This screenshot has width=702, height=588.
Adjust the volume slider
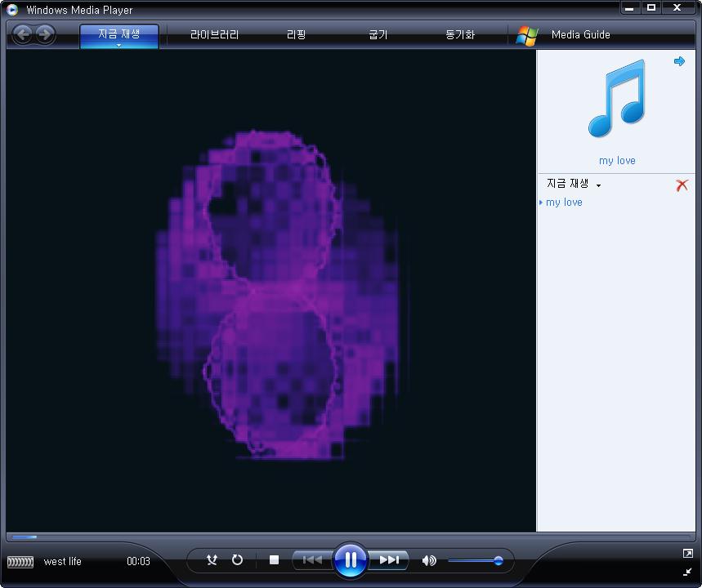coord(476,560)
